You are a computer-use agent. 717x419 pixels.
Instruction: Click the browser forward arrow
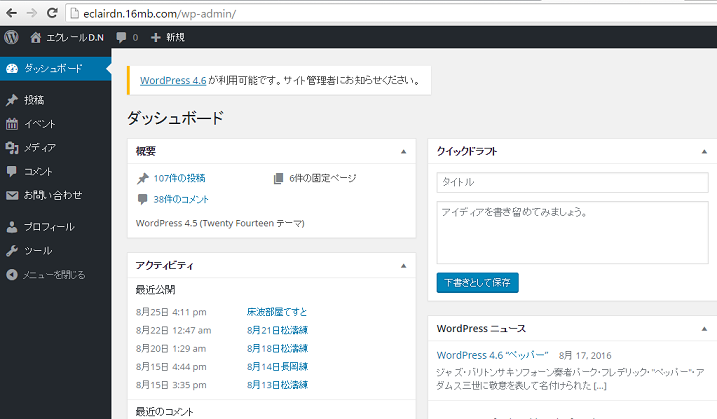32,13
